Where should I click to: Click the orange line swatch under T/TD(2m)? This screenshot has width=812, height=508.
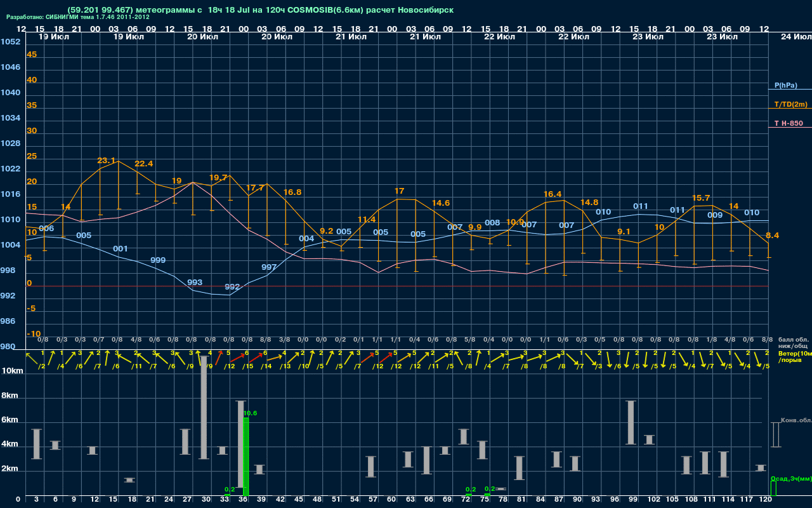(790, 109)
